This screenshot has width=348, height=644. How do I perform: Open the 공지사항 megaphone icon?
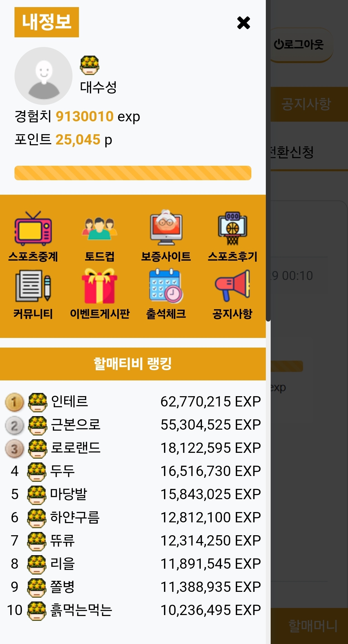(x=233, y=286)
